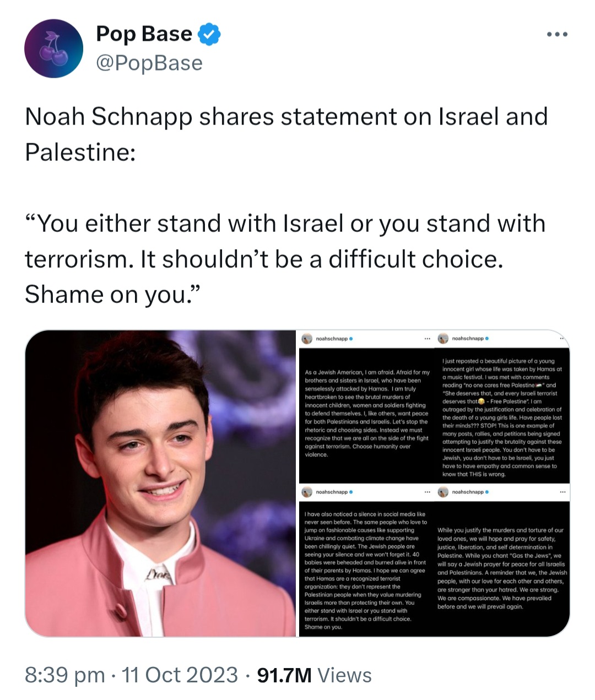The width and height of the screenshot is (595, 700).
Task: Open the three-dot menu in top-left Instagram post
Action: (427, 339)
